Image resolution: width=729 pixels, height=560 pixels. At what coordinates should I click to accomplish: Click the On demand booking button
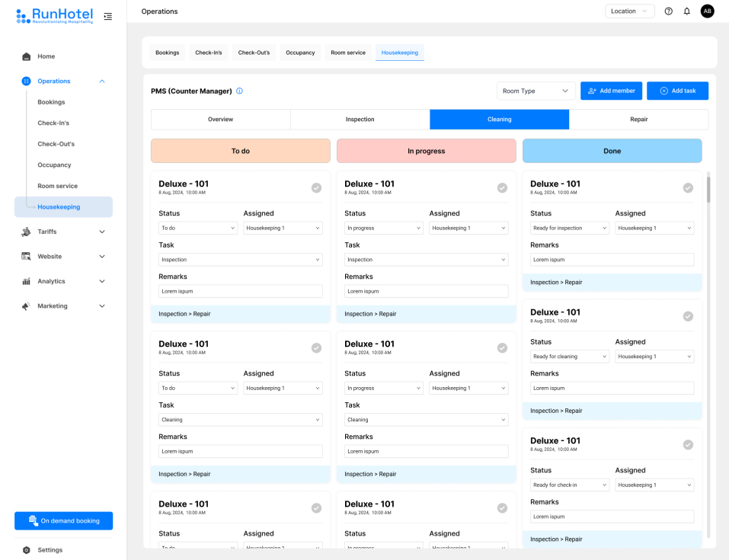coord(64,521)
